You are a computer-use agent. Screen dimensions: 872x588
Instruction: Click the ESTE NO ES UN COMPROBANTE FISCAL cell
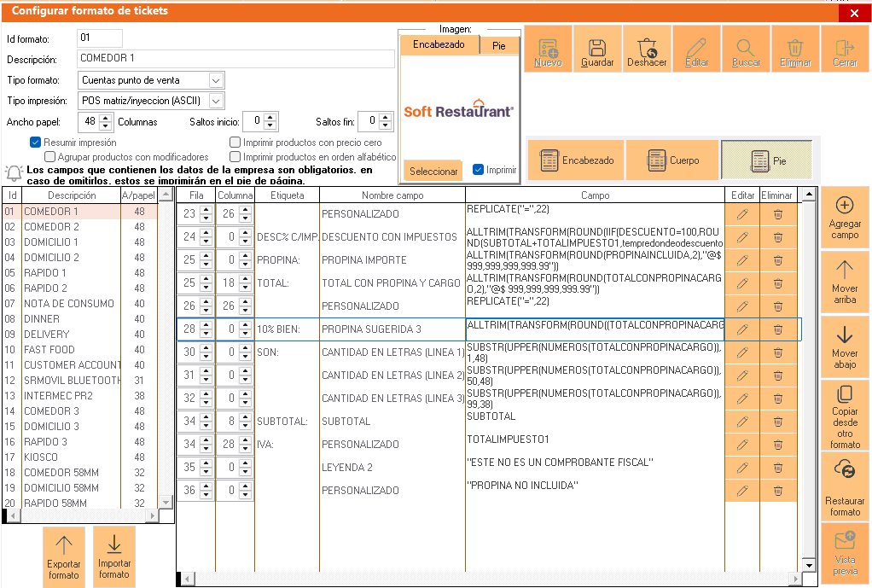(x=595, y=468)
